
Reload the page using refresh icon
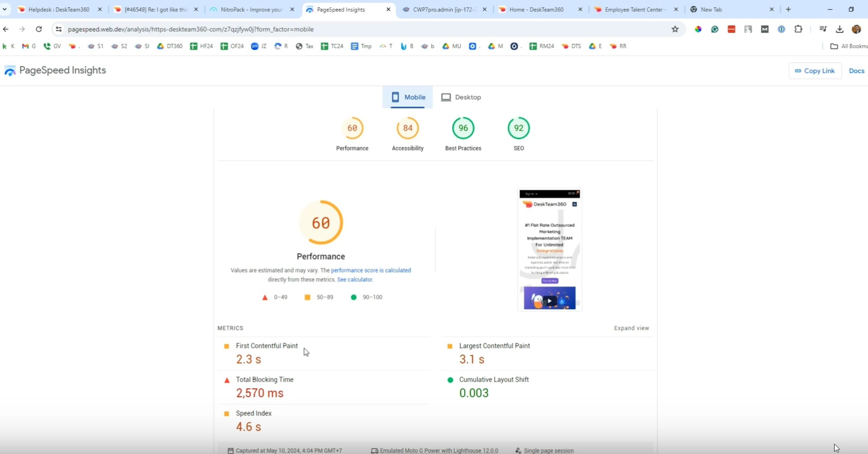pos(39,29)
